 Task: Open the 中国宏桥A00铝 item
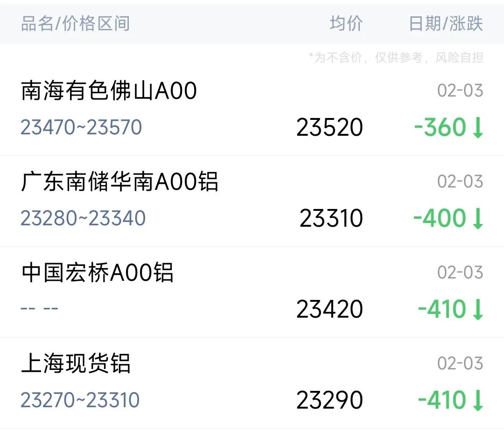[98, 273]
